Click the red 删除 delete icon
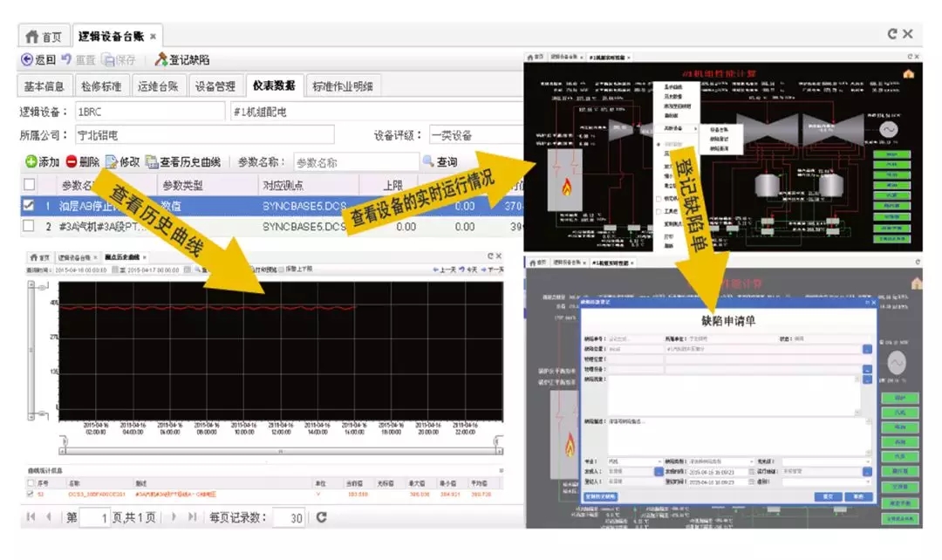The image size is (942, 560). point(72,162)
